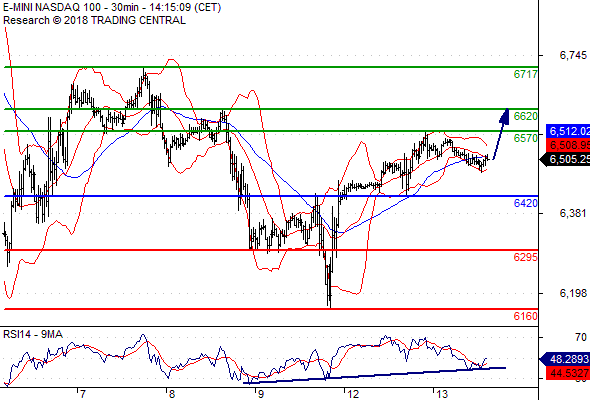Viewport: 590px width, 400px height.
Task: Click the date label 13 on time axis
Action: [442, 394]
